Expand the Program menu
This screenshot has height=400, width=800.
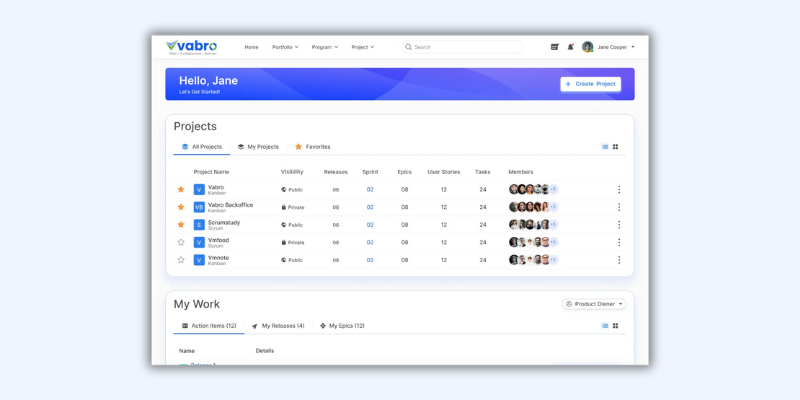pyautogui.click(x=325, y=47)
